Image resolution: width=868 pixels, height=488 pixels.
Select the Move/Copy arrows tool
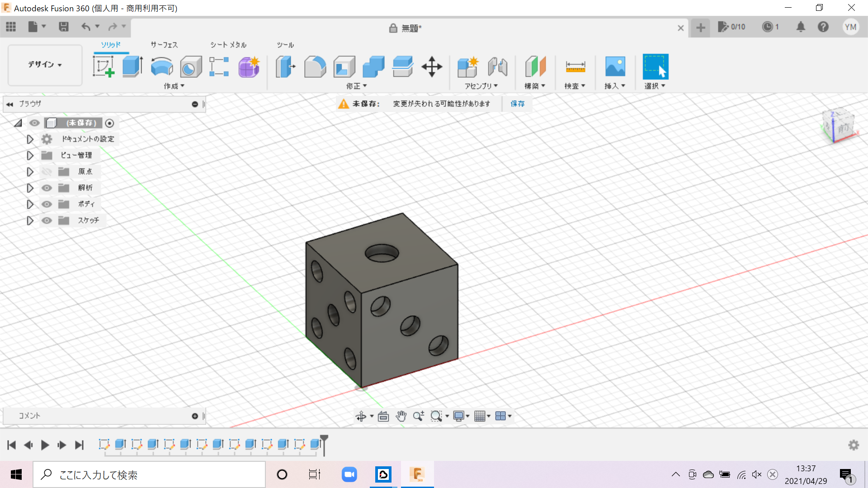pos(432,67)
